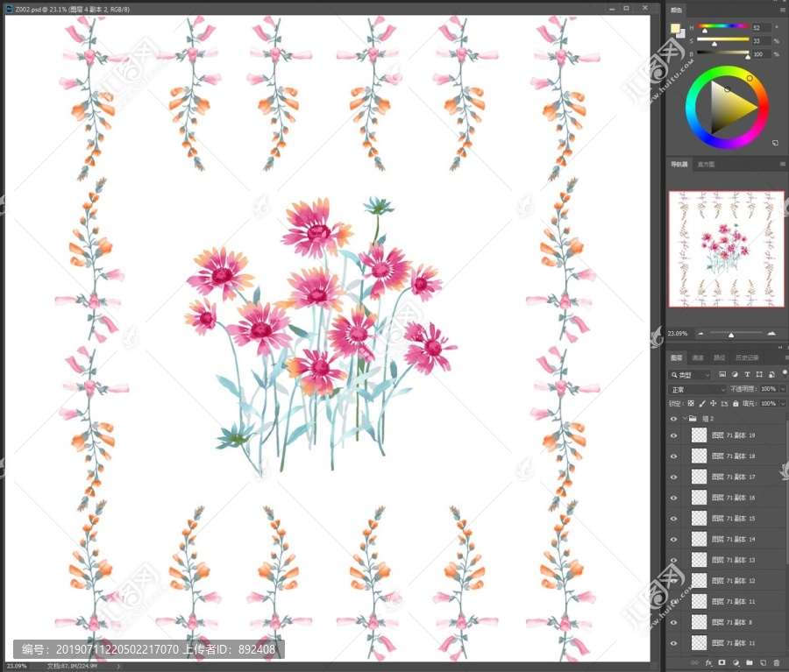Viewport: 789px width, 672px height.
Task: Lock position move-arrows icon
Action: pos(713,403)
